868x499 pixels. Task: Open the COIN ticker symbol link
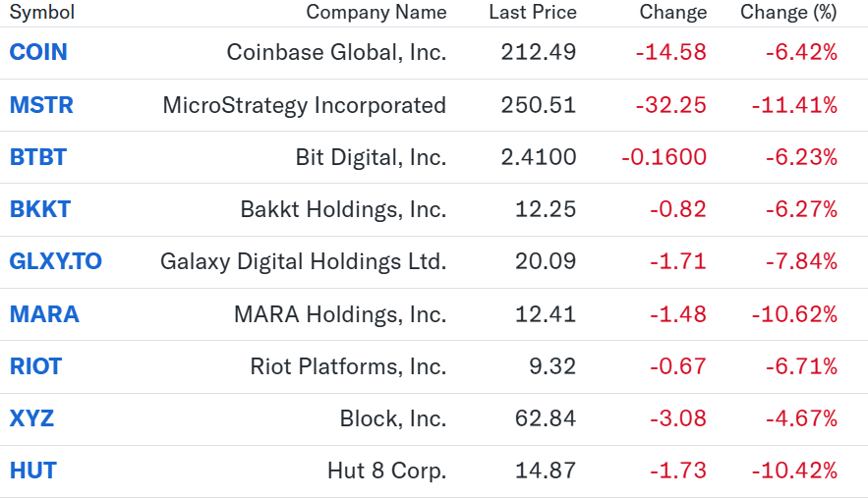tap(38, 53)
